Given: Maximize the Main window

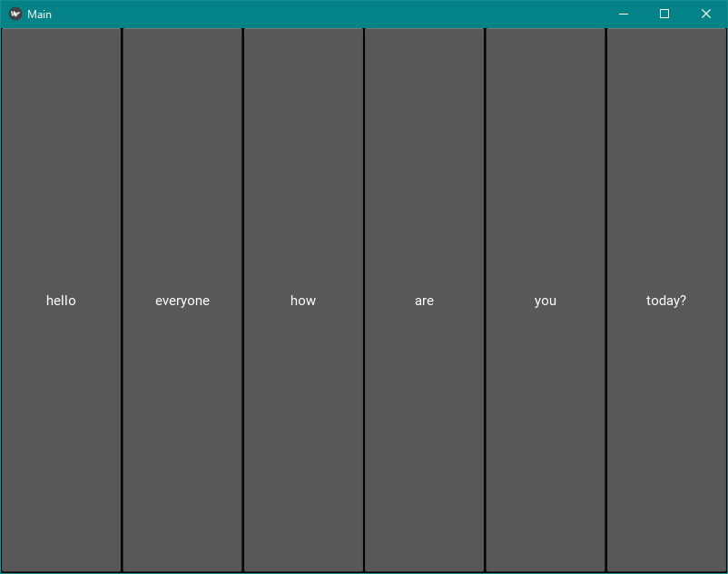Looking at the screenshot, I should (x=664, y=14).
